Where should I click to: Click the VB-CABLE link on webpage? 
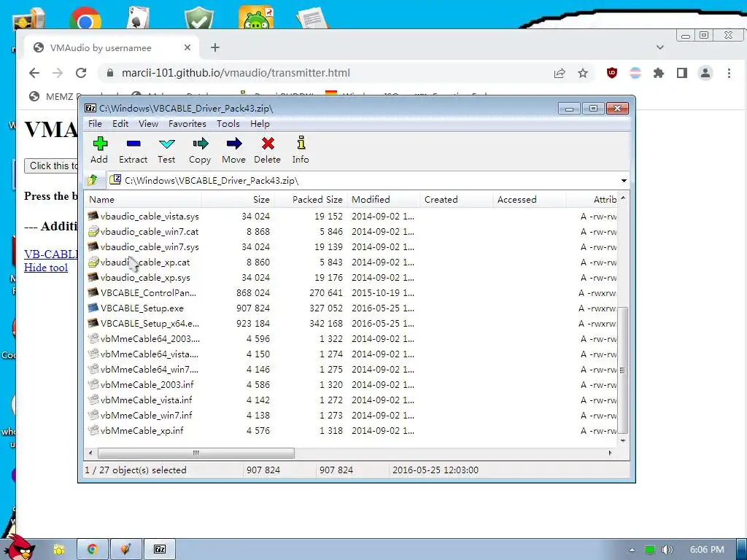pyautogui.click(x=51, y=254)
